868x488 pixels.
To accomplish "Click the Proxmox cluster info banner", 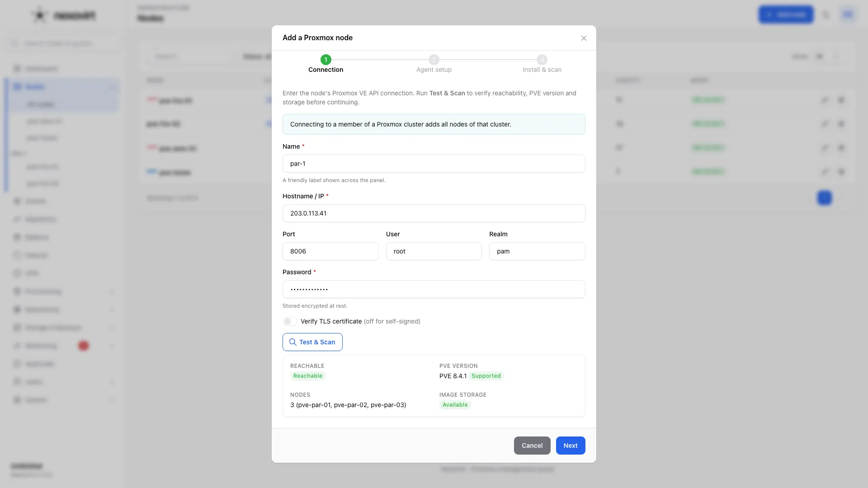I will click(434, 124).
